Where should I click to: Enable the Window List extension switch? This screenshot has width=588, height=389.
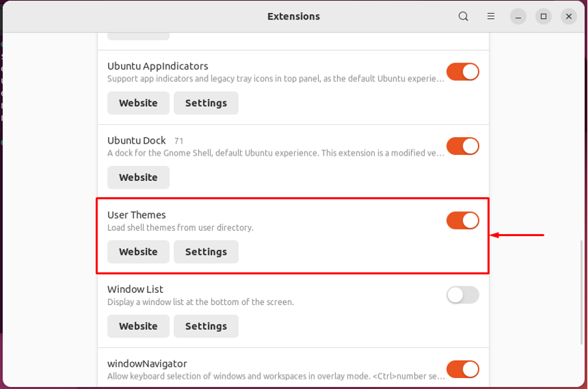coord(462,295)
